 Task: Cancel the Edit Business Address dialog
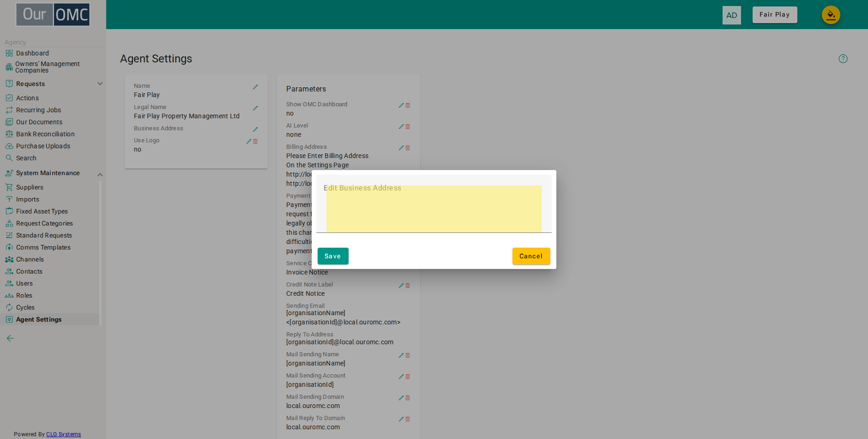[531, 256]
